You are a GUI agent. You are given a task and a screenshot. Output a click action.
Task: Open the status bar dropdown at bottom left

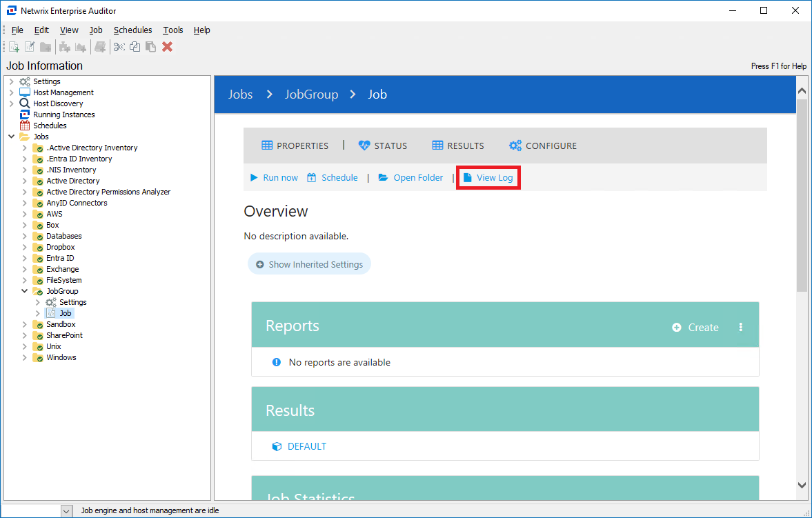coord(66,510)
